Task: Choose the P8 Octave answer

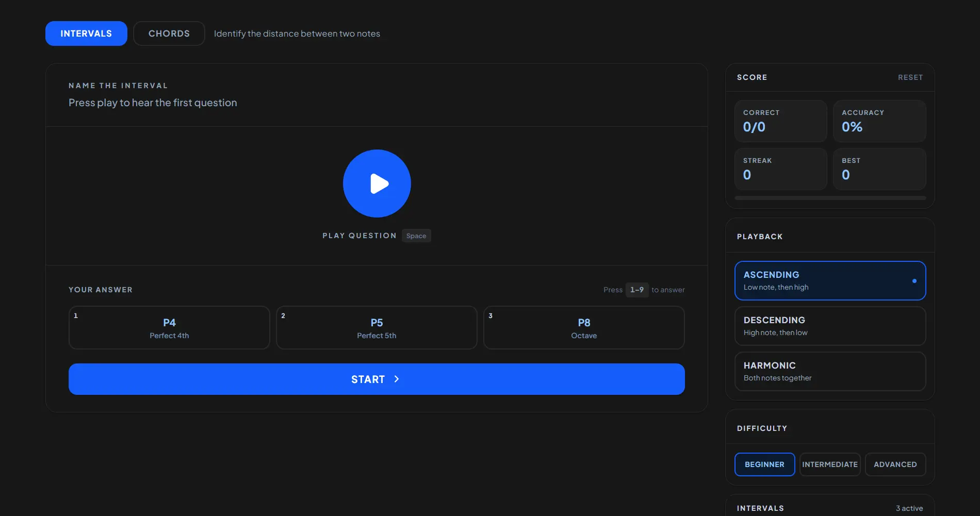Action: click(584, 328)
